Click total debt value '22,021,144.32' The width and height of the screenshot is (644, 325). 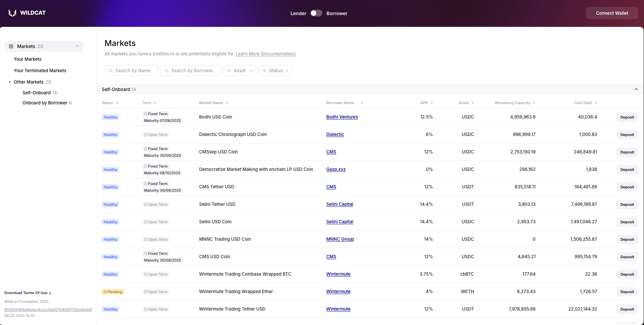(x=583, y=309)
